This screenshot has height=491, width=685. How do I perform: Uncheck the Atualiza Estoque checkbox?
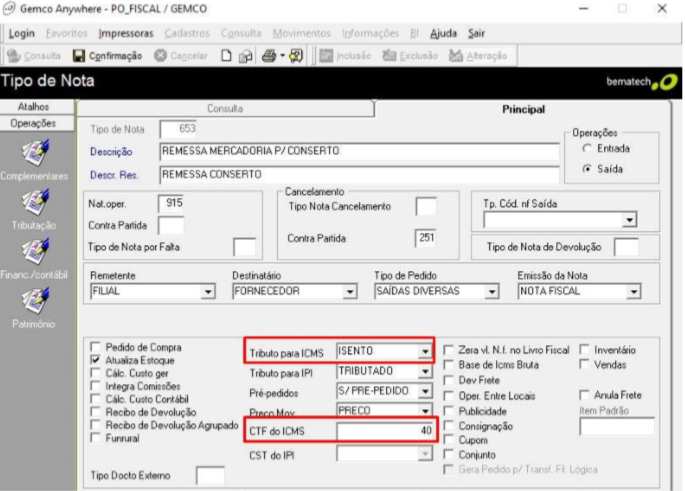coord(95,360)
